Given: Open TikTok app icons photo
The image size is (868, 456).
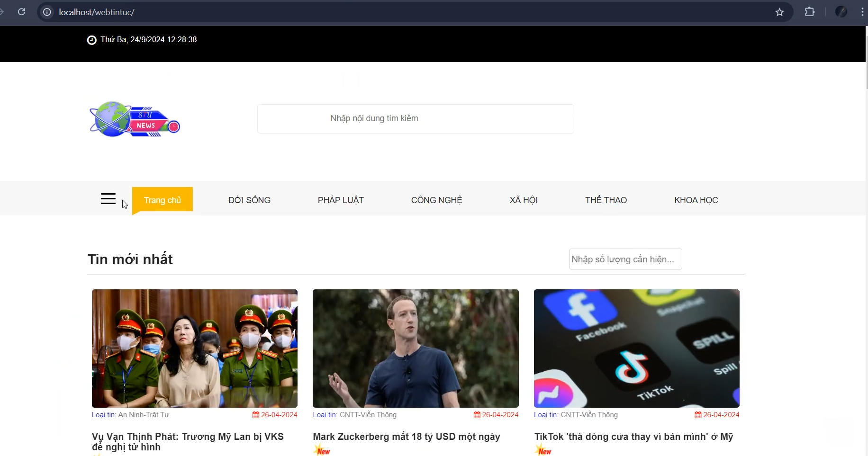Looking at the screenshot, I should pyautogui.click(x=637, y=349).
